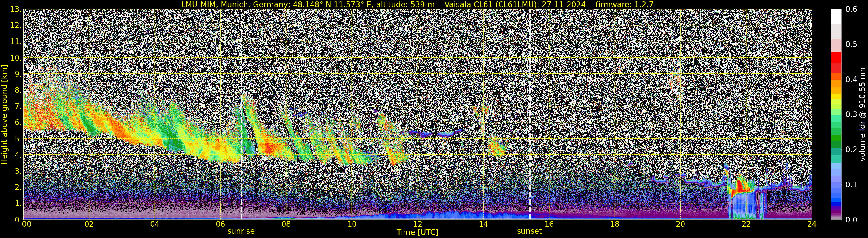Click the white dashed sunset marker line

[530, 114]
